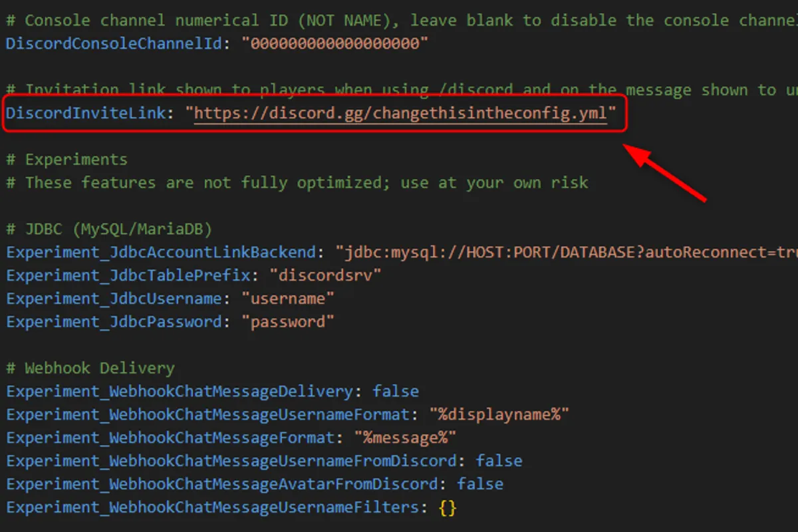Screen dimensions: 798x532
Task: Click the Experiment_JdbcPassword value "password"
Action: 287,322
